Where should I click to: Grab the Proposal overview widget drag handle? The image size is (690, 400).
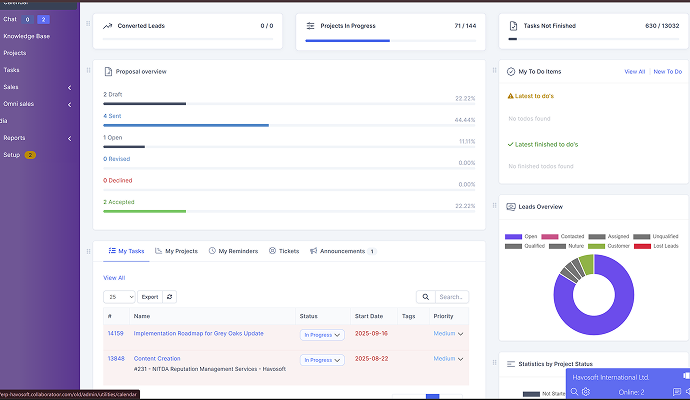[x=89, y=72]
